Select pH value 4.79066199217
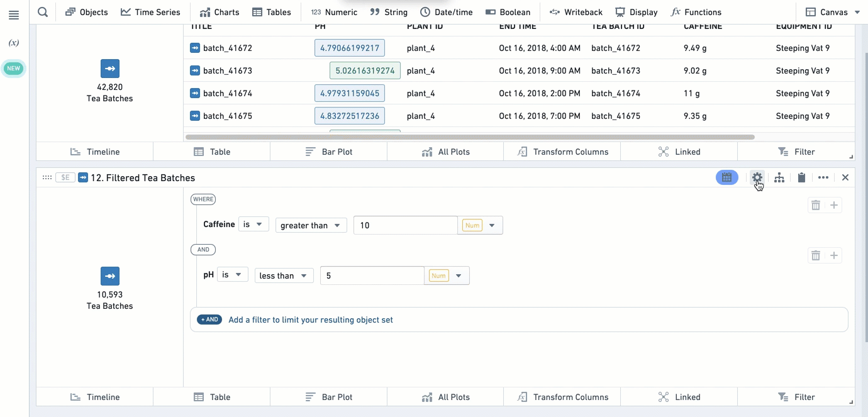Image resolution: width=868 pixels, height=417 pixels. [350, 48]
